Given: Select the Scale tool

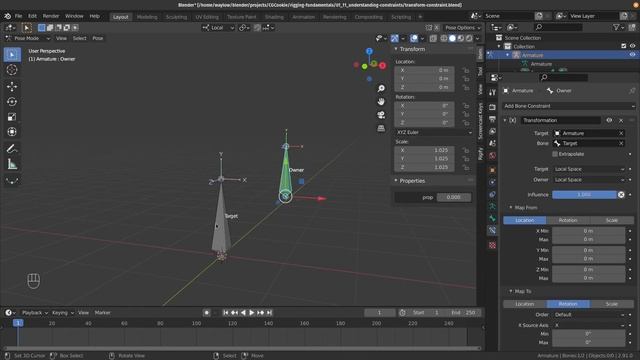Looking at the screenshot, I should [x=12, y=117].
